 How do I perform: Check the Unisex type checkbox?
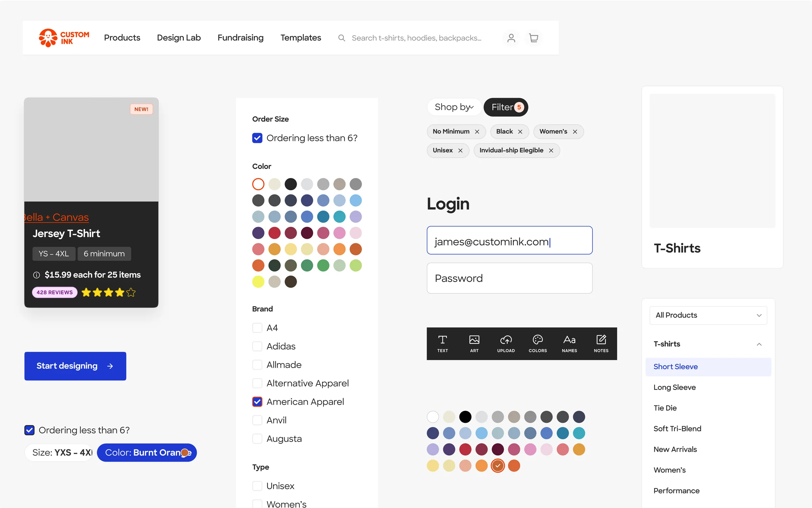click(x=257, y=486)
